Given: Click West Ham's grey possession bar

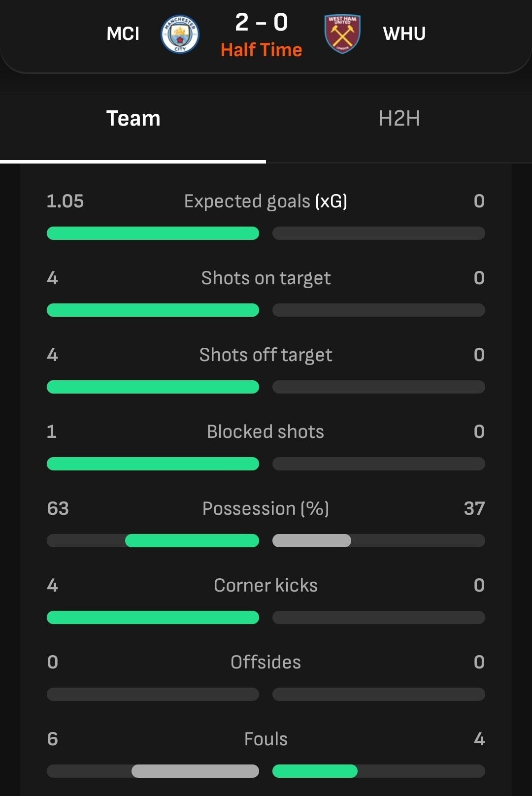Looking at the screenshot, I should click(312, 541).
